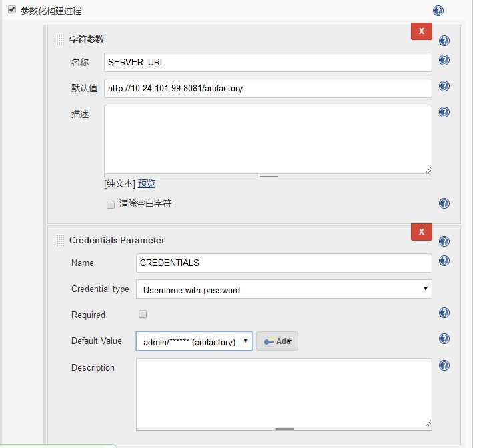Open help for credentials Name field
485x448 pixels.
coord(444,261)
